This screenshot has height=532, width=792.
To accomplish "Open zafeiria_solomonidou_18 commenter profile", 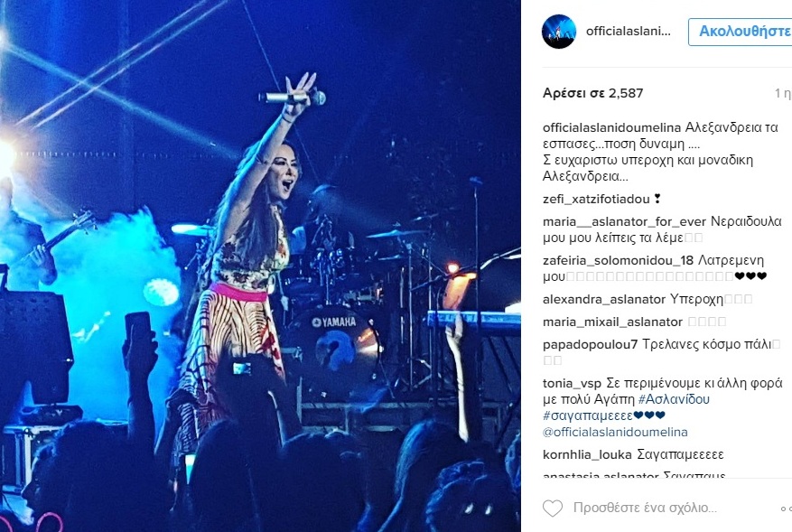I will tap(618, 260).
